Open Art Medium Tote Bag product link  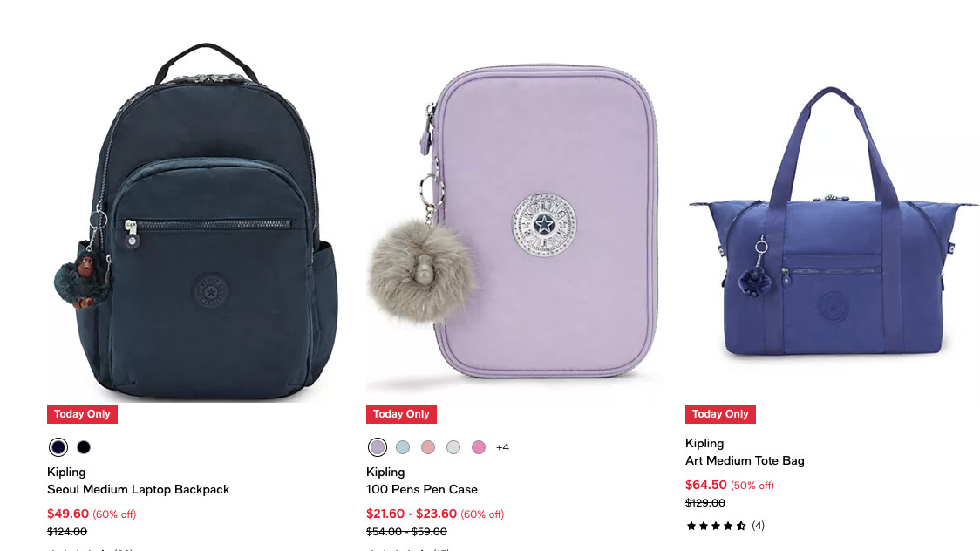(x=745, y=461)
